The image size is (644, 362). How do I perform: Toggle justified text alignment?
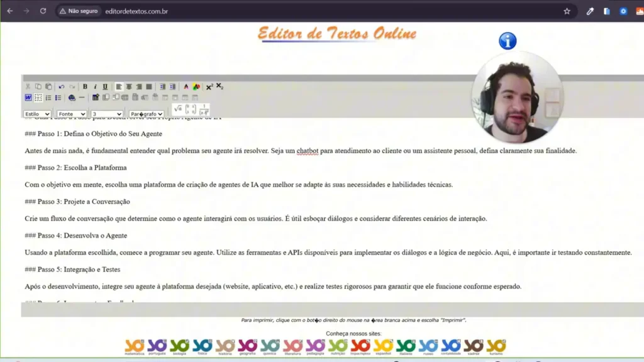149,86
